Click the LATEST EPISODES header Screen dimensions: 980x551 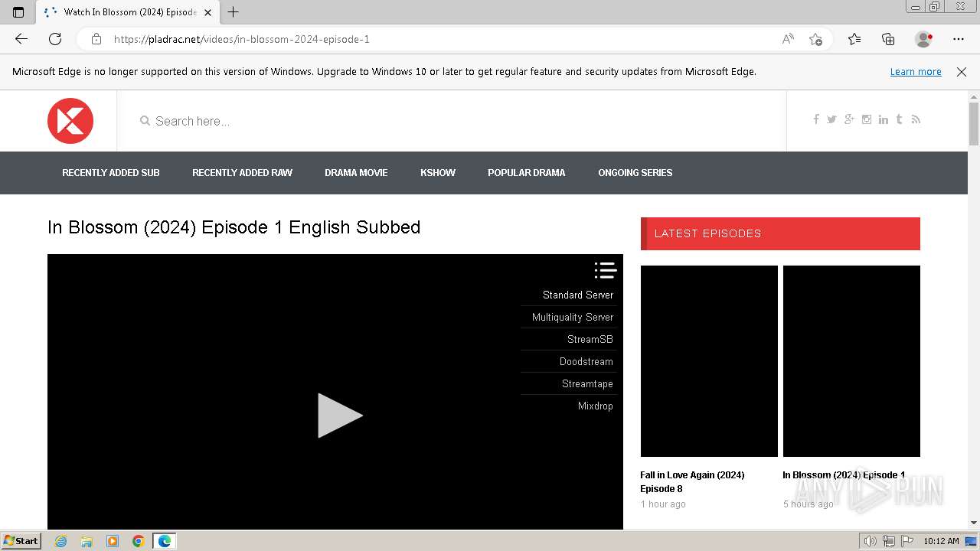(x=780, y=233)
